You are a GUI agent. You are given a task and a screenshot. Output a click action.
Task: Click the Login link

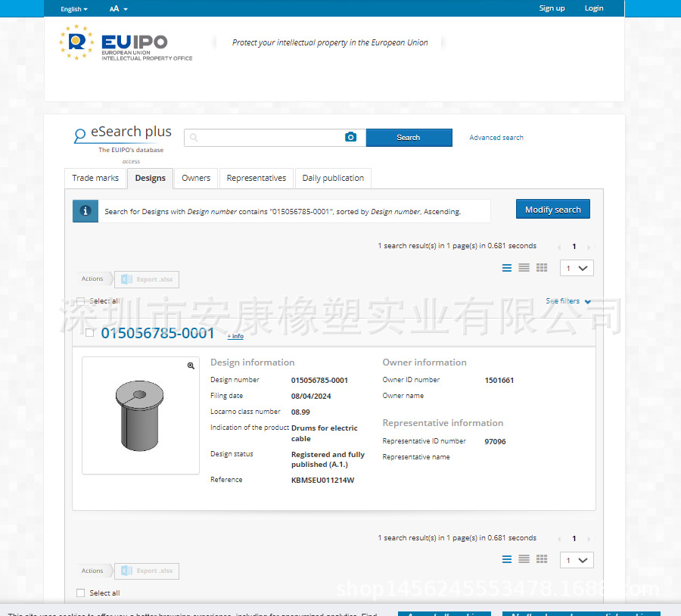tap(594, 8)
